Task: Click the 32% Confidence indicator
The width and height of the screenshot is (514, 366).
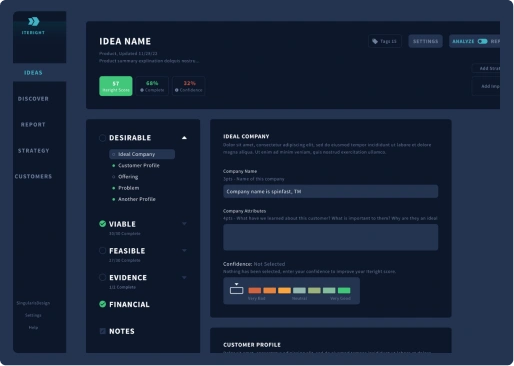Action: tap(189, 86)
